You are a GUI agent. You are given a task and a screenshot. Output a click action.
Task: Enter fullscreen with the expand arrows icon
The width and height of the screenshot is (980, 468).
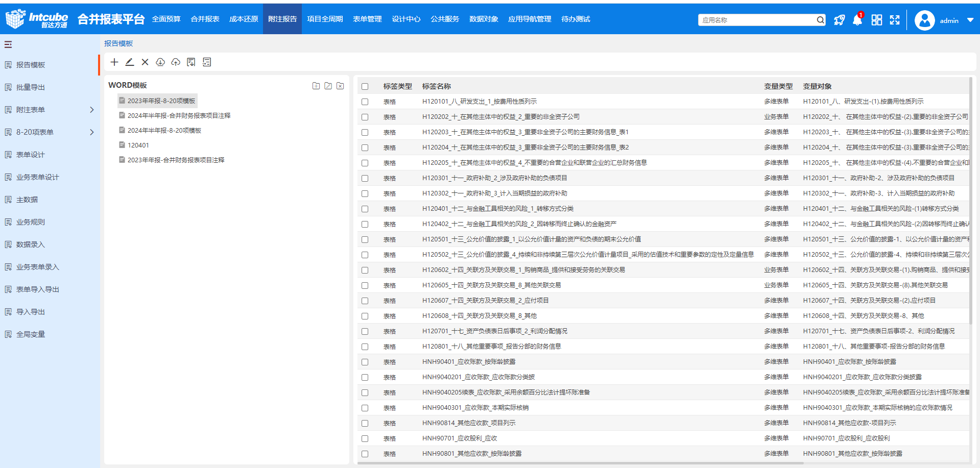point(895,20)
